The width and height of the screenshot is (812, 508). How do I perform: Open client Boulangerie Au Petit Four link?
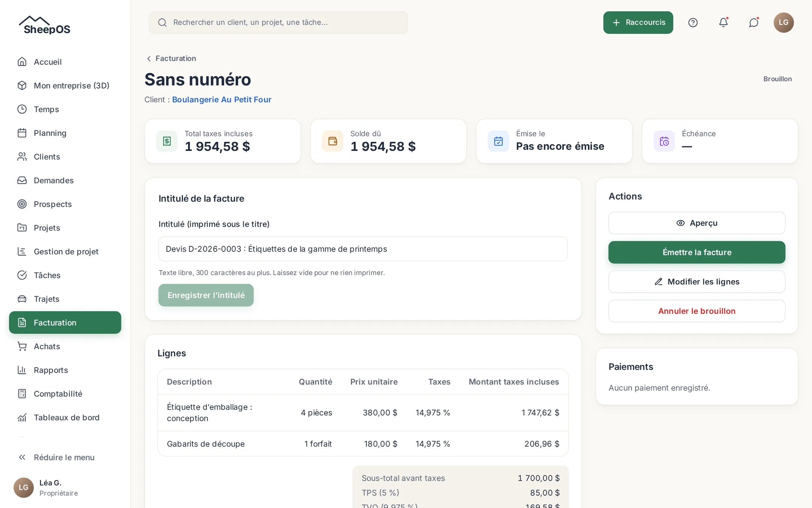[222, 99]
